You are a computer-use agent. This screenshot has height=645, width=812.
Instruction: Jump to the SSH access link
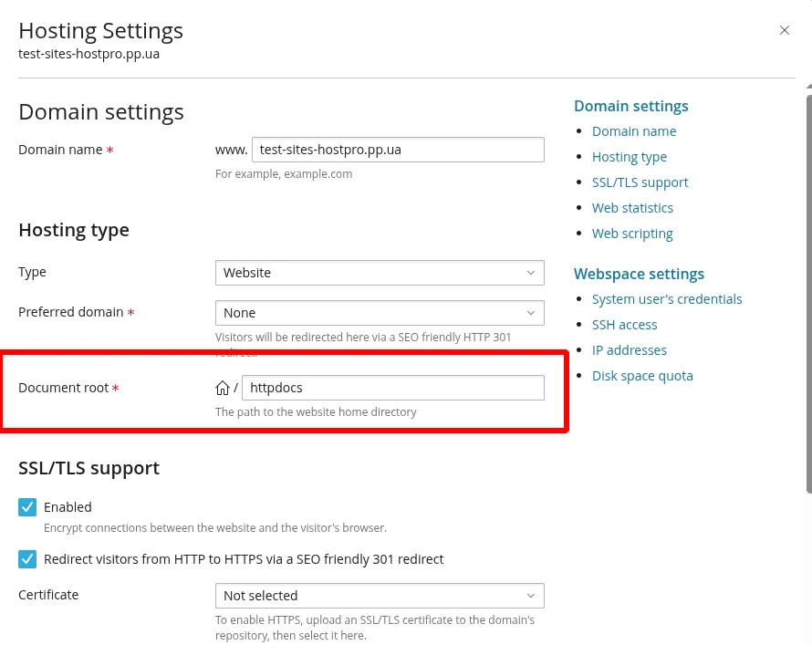[x=624, y=325]
